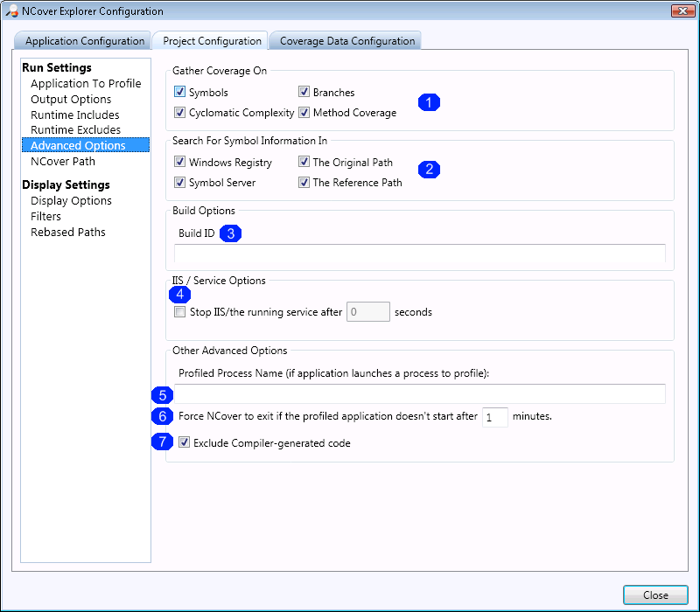Open the NCover Path settings

63,161
